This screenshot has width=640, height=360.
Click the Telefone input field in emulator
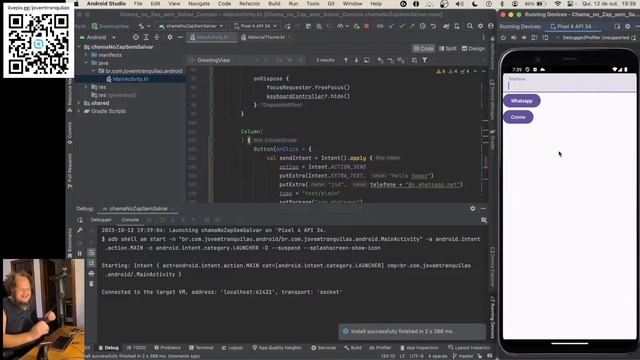[x=569, y=83]
